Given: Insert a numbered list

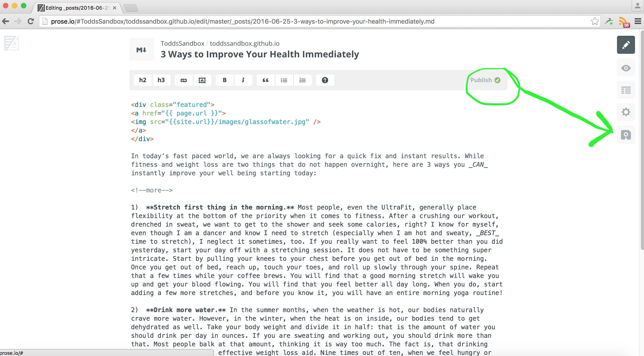Looking at the screenshot, I should coord(303,80).
